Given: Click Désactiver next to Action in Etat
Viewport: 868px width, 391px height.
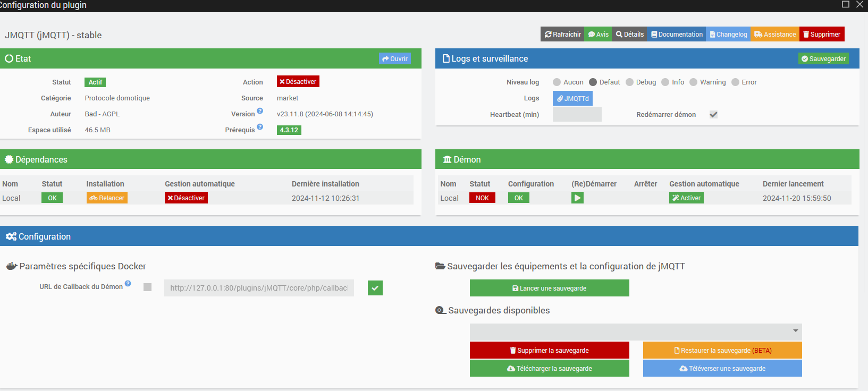Looking at the screenshot, I should pyautogui.click(x=298, y=81).
